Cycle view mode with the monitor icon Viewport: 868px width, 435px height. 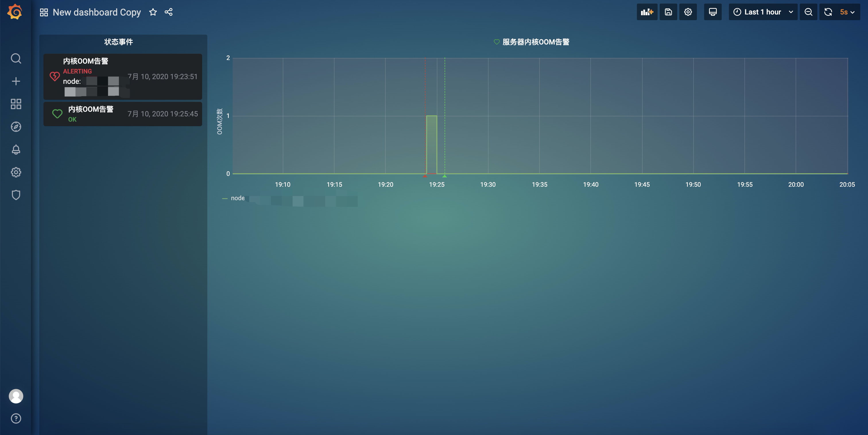coord(713,12)
